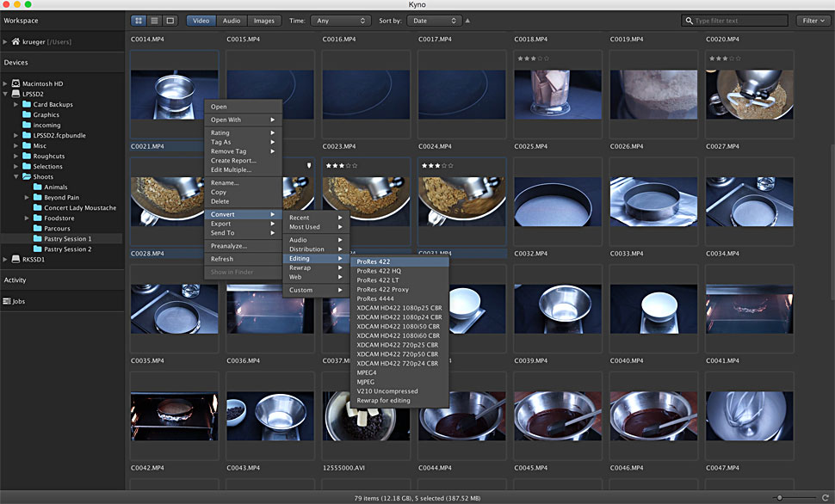Click the Macintosh HD drive icon
The height and width of the screenshot is (504, 835).
15,83
